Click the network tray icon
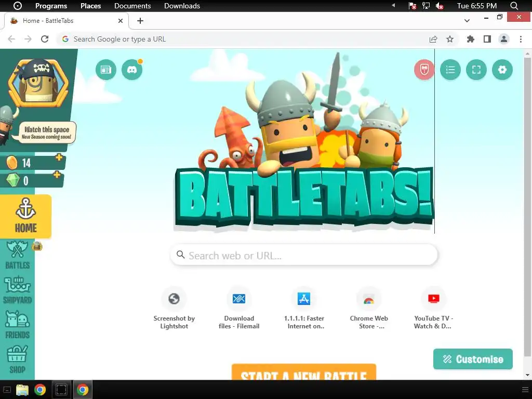 426,6
